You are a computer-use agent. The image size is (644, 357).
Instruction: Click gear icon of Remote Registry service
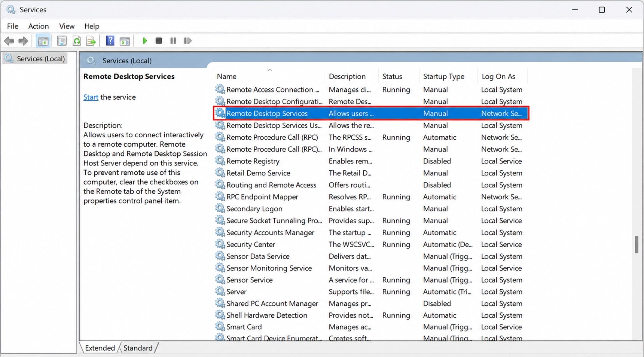(220, 160)
